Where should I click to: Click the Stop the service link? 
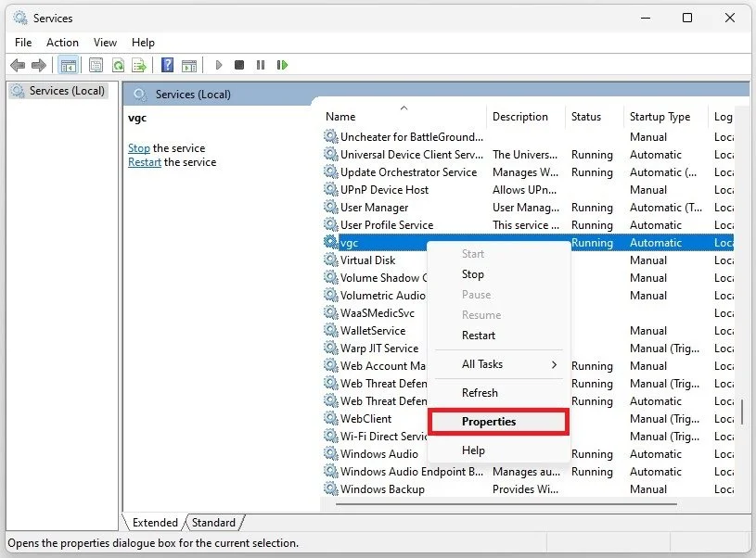139,148
